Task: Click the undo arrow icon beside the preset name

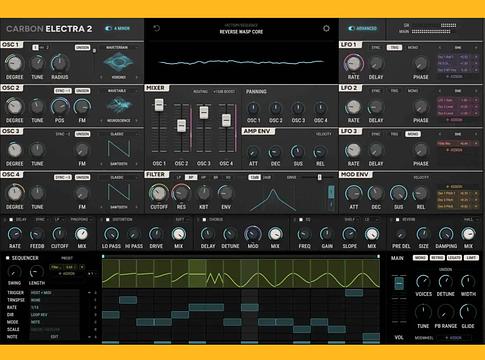Action: point(156,28)
